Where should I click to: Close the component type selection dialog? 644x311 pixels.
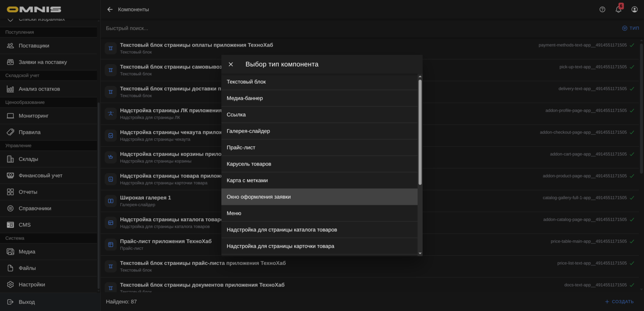click(231, 64)
